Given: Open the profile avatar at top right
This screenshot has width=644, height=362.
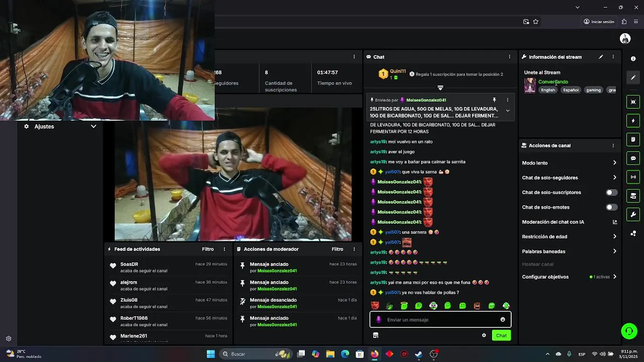Looking at the screenshot, I should click(625, 39).
